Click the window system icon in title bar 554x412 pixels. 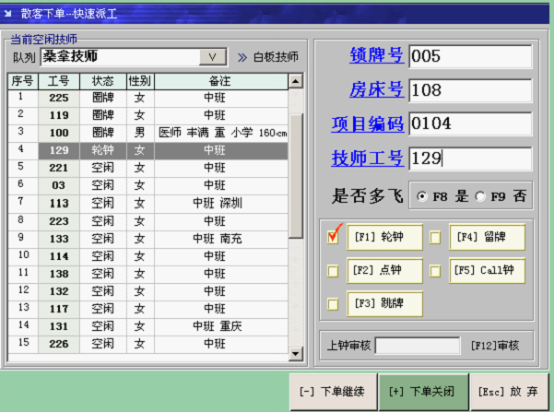[8, 13]
